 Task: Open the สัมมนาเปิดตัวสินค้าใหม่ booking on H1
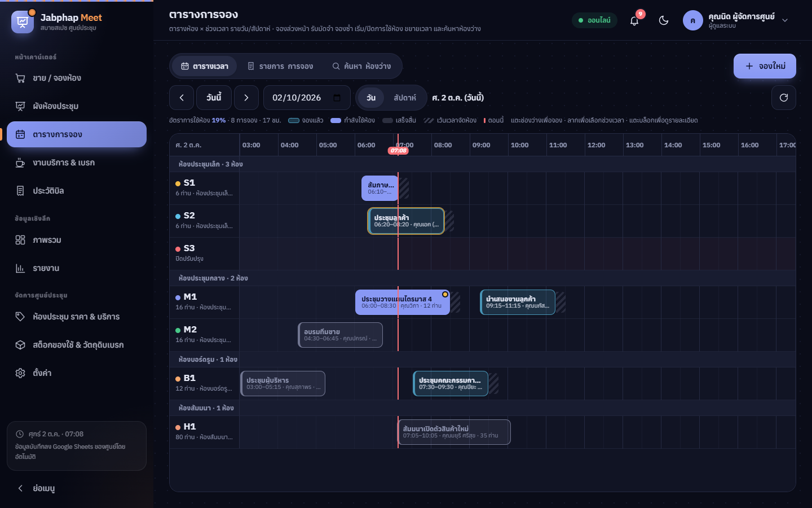454,432
